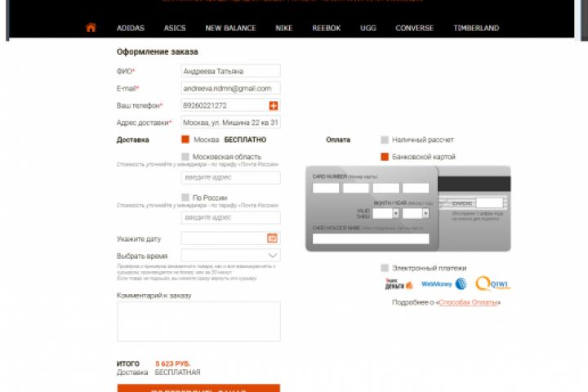Focus the E-mail field
The height and width of the screenshot is (392, 588).
coord(230,88)
